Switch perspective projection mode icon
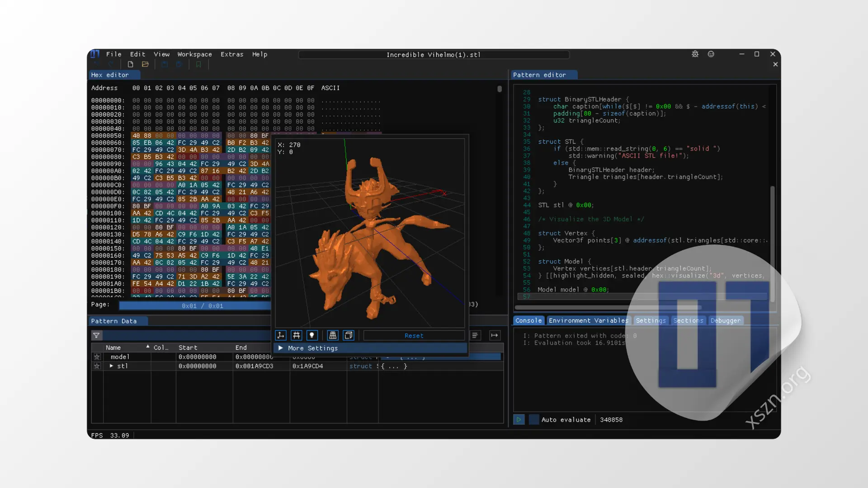 333,335
